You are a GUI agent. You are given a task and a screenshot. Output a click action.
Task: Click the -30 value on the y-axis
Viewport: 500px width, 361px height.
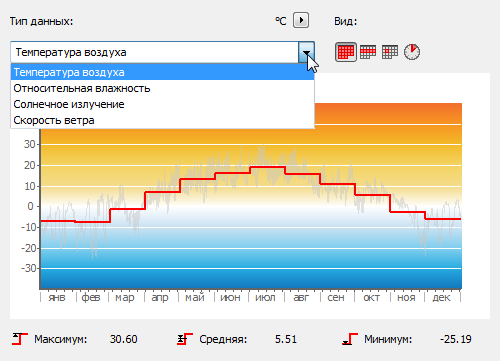(28, 268)
